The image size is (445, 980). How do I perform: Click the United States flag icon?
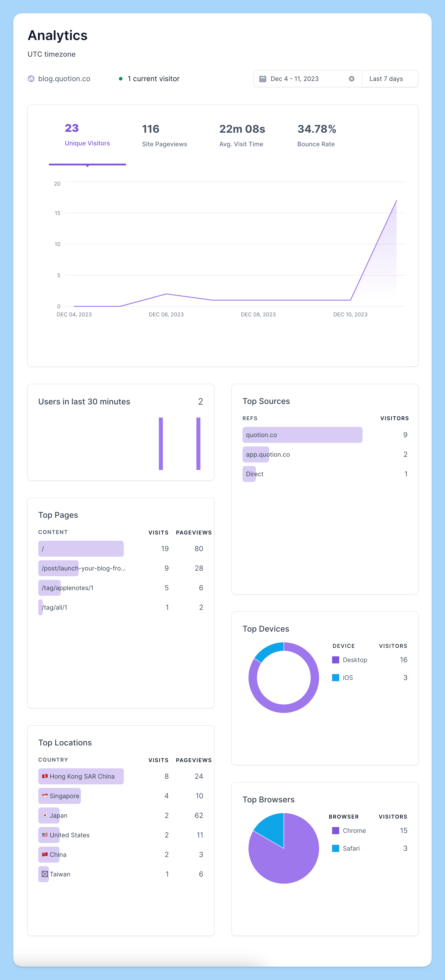pos(45,835)
